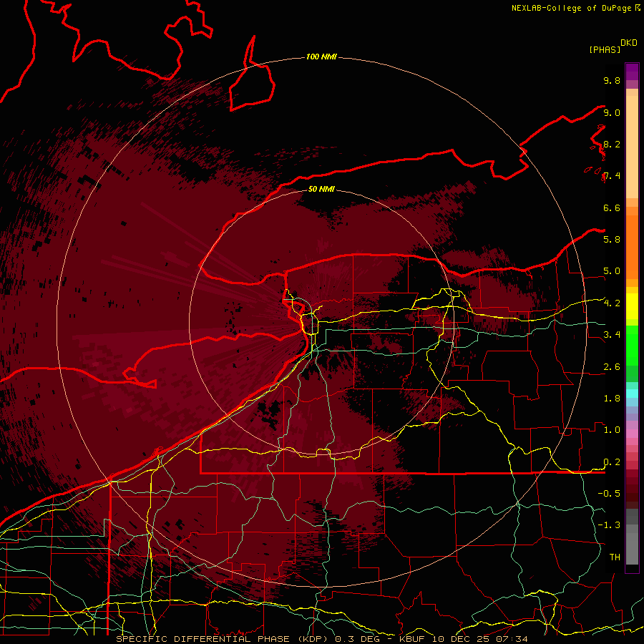Click the 1.8 color scale value
Viewport: 644px width, 644px height.
point(612,399)
